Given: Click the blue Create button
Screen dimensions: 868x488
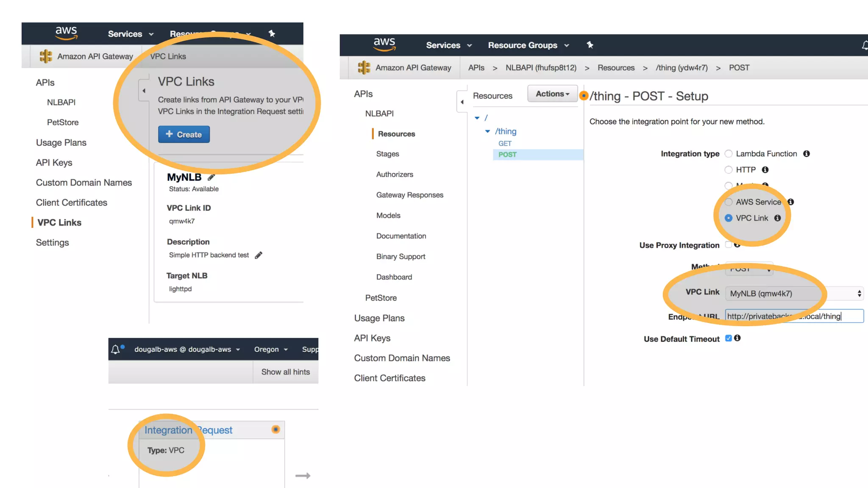Looking at the screenshot, I should [184, 134].
